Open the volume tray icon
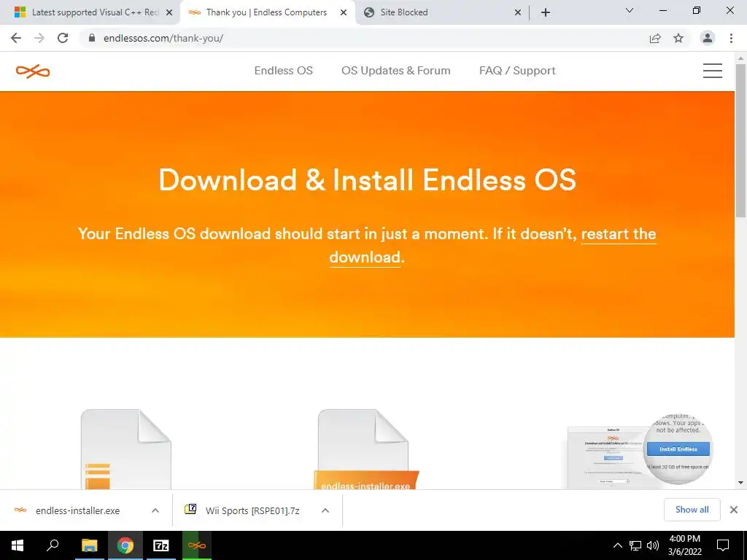Screen dimensions: 747x560 point(653,545)
